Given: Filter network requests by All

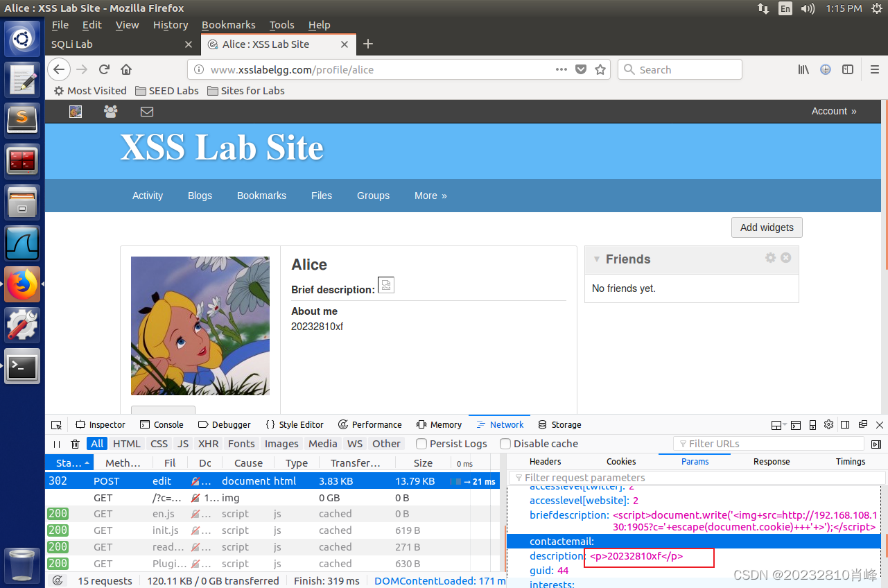Looking at the screenshot, I should click(x=97, y=444).
